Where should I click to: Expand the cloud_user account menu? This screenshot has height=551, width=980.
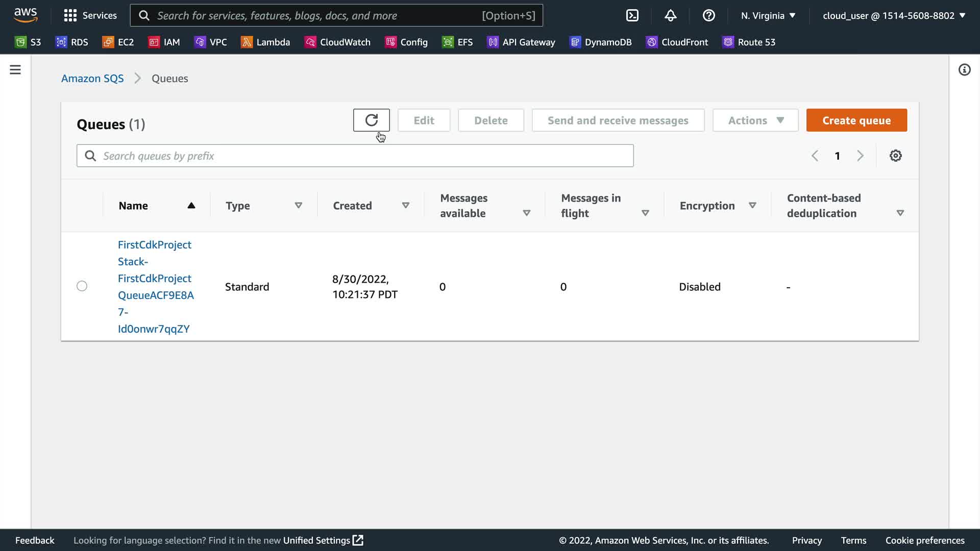tap(894, 15)
